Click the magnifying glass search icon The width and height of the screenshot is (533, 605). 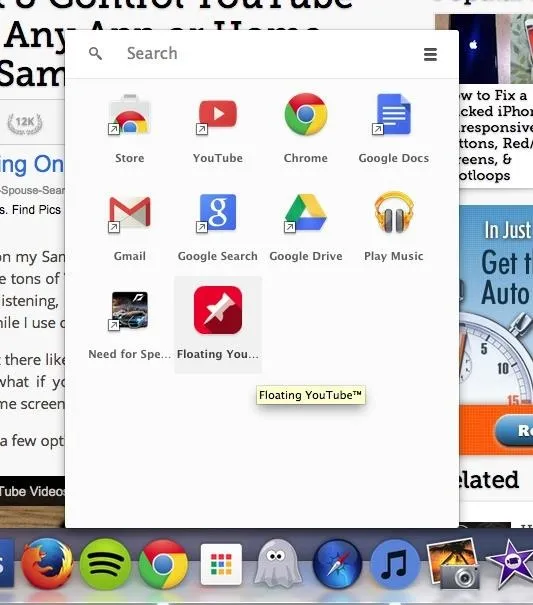click(95, 54)
